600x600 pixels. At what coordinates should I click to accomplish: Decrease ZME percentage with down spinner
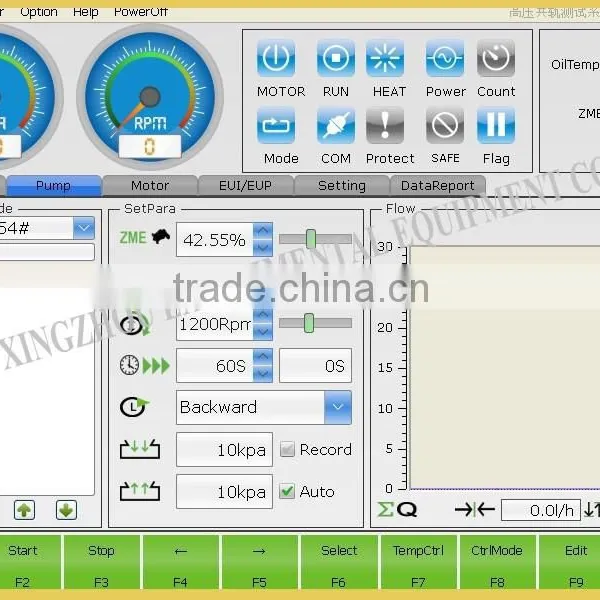tap(263, 248)
